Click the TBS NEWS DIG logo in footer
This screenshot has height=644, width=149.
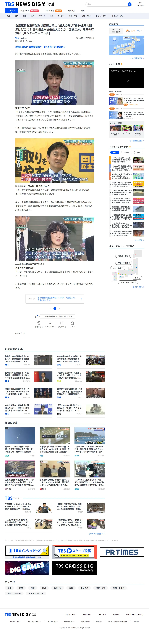pos(21,615)
